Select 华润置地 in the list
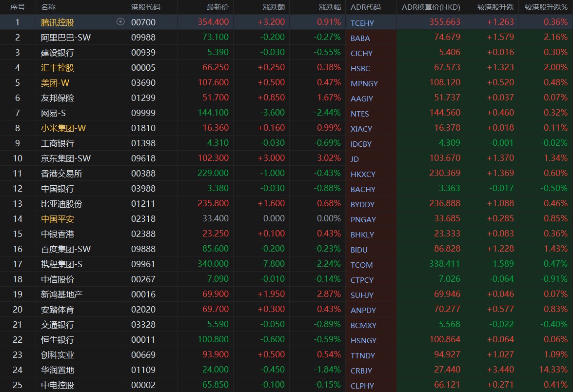 click(x=58, y=370)
